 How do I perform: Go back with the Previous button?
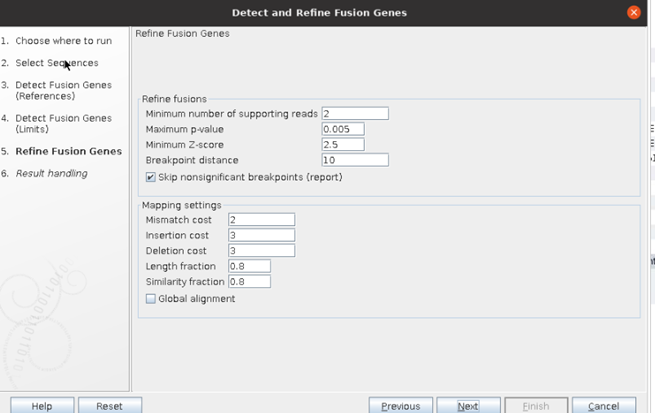pos(401,406)
